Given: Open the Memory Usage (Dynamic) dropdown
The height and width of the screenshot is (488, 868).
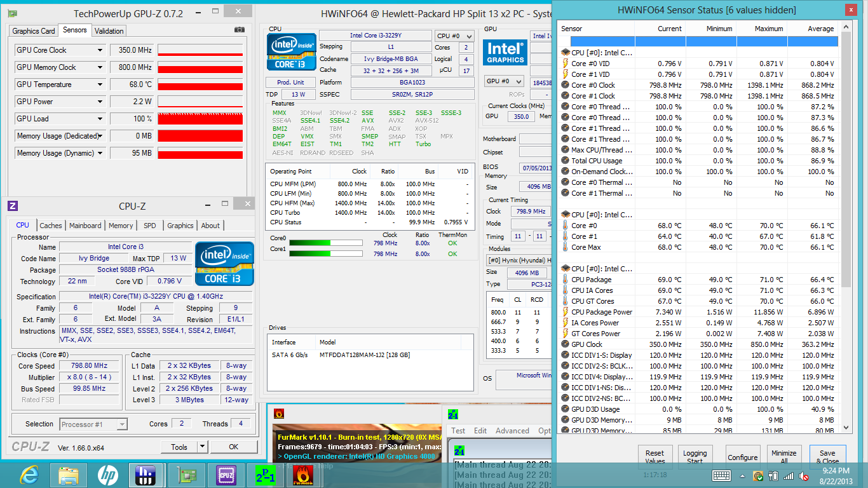Looking at the screenshot, I should [x=100, y=153].
